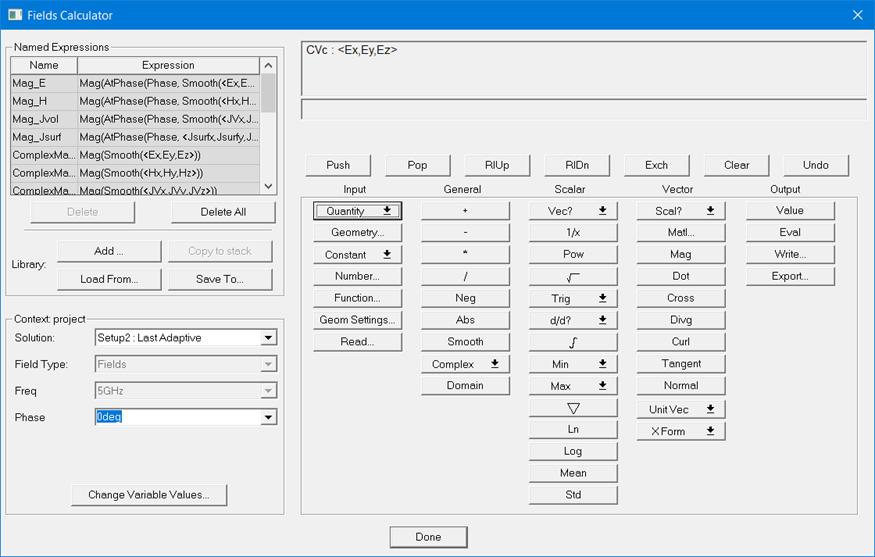The image size is (875, 557).
Task: Click the plus operator button
Action: click(465, 211)
